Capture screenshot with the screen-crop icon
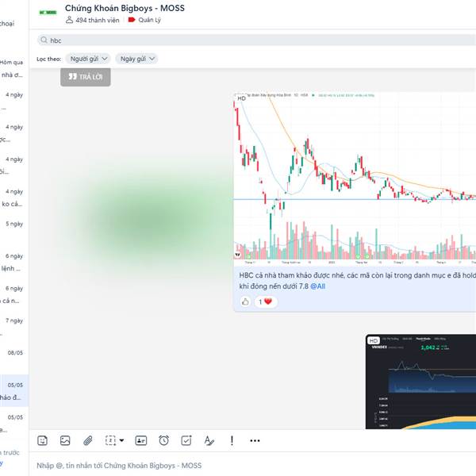The height and width of the screenshot is (476, 476). tap(110, 440)
